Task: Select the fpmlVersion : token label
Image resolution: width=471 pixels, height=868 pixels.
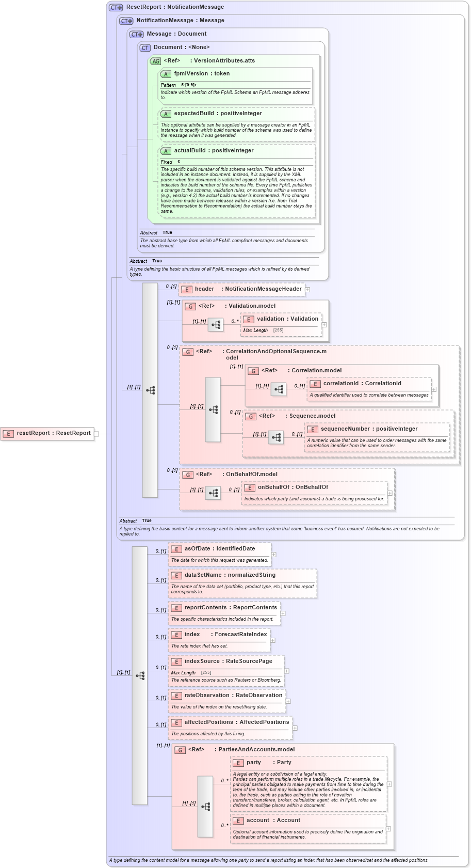Action: point(202,74)
